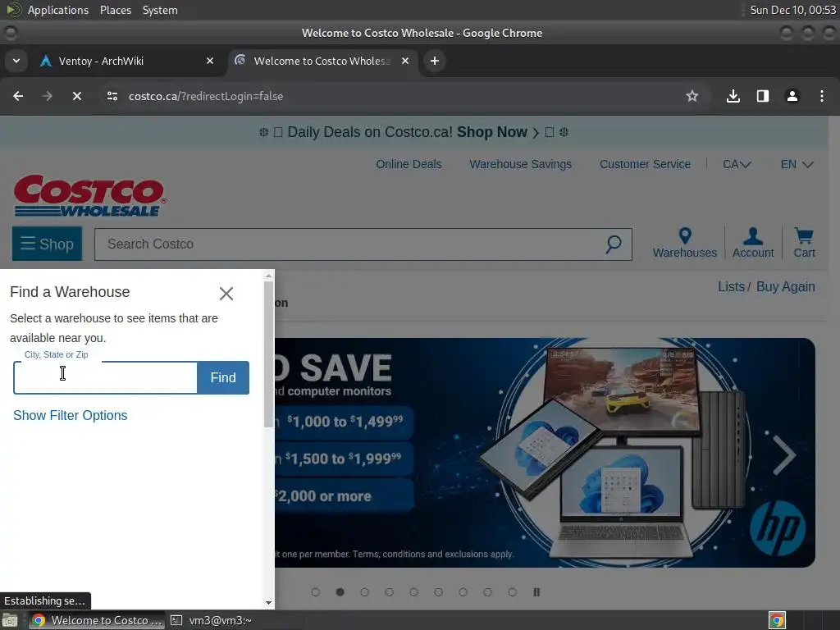Open the Warehouses locator icon
The image size is (840, 630).
[685, 243]
